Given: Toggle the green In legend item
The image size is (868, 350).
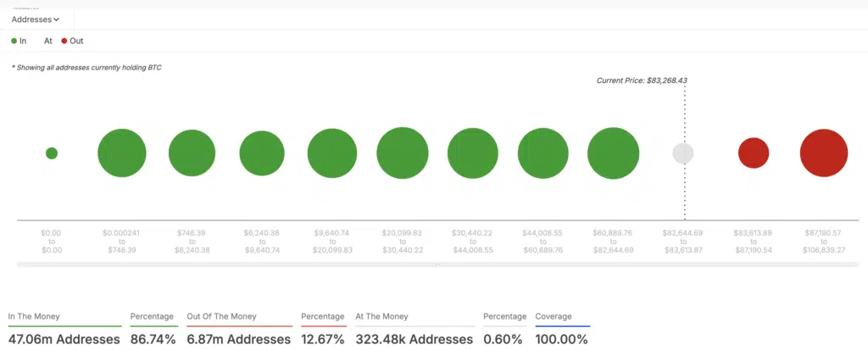Looking at the screenshot, I should coord(18,41).
